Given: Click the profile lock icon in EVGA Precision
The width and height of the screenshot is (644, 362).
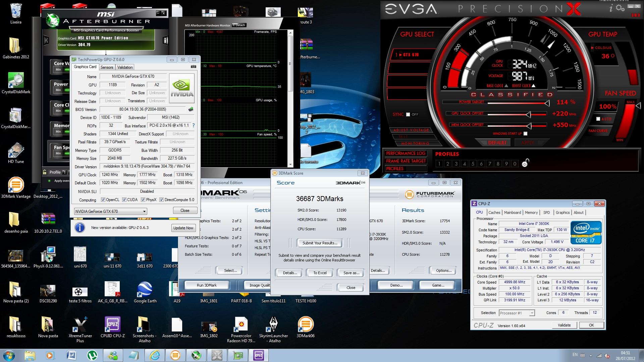Looking at the screenshot, I should (x=526, y=163).
